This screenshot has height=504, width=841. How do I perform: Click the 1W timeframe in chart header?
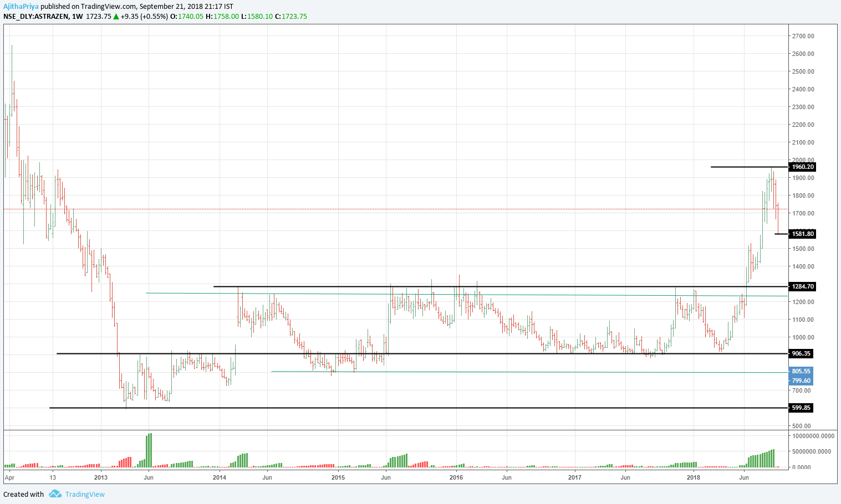tap(78, 17)
